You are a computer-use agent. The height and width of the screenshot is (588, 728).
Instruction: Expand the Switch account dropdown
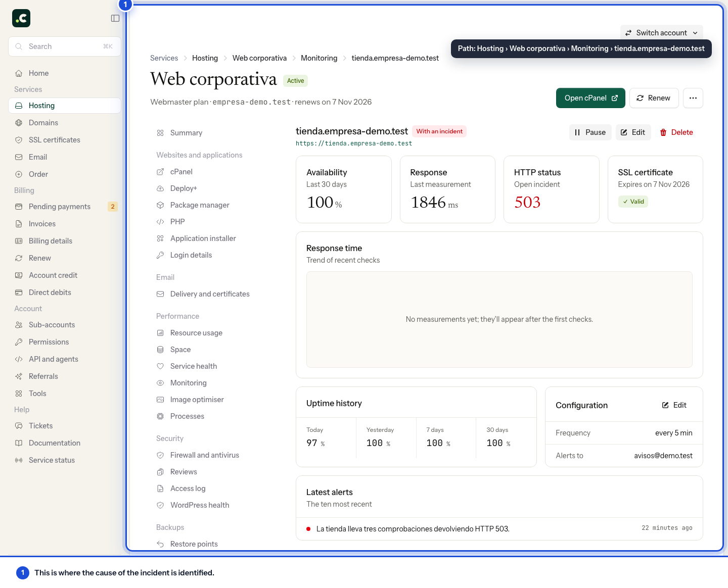point(661,33)
